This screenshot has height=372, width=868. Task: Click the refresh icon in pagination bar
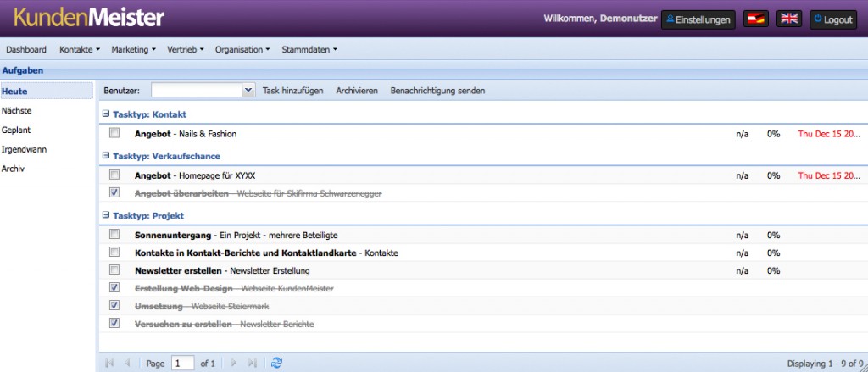click(x=275, y=363)
